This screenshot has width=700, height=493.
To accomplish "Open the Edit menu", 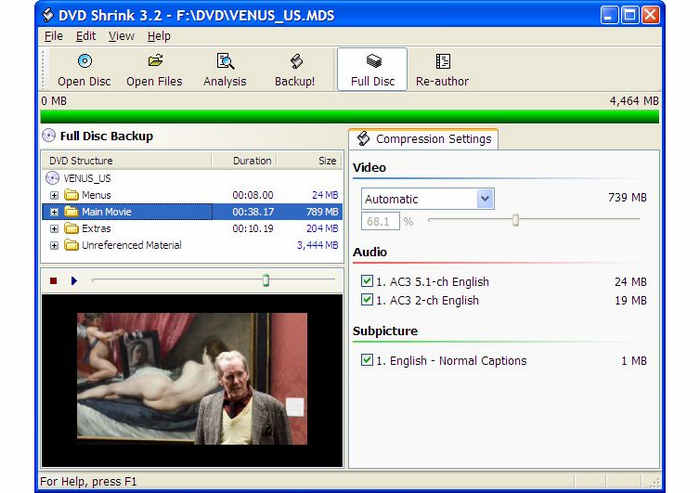I will (85, 36).
